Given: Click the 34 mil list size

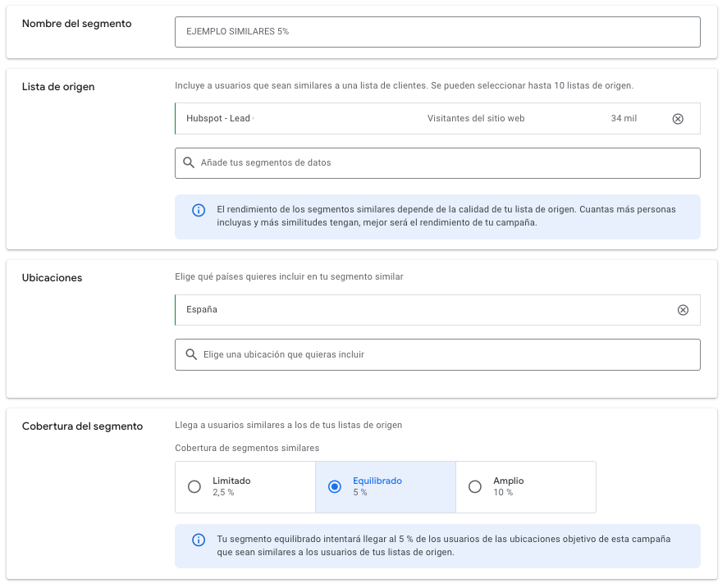Looking at the screenshot, I should (x=624, y=119).
